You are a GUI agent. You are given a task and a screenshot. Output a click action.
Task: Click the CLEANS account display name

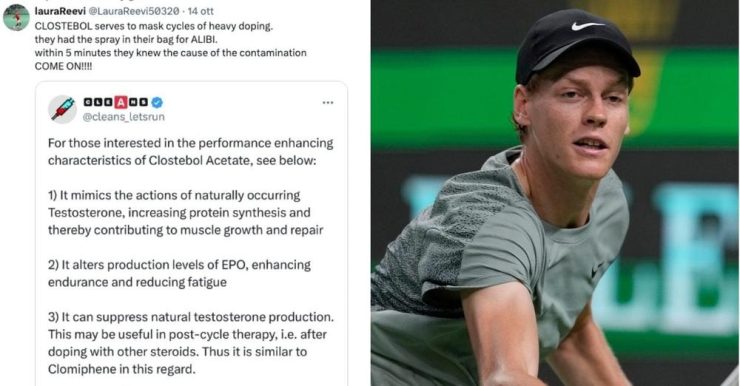[x=116, y=102]
